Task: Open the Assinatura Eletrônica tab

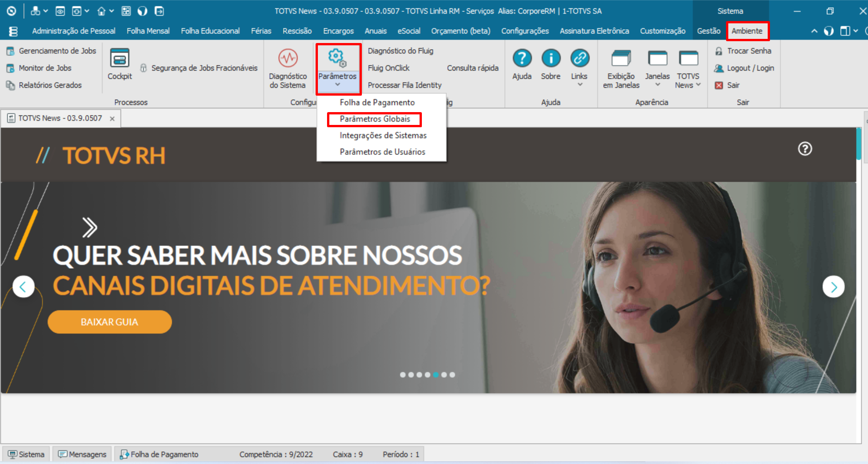Action: (x=594, y=31)
